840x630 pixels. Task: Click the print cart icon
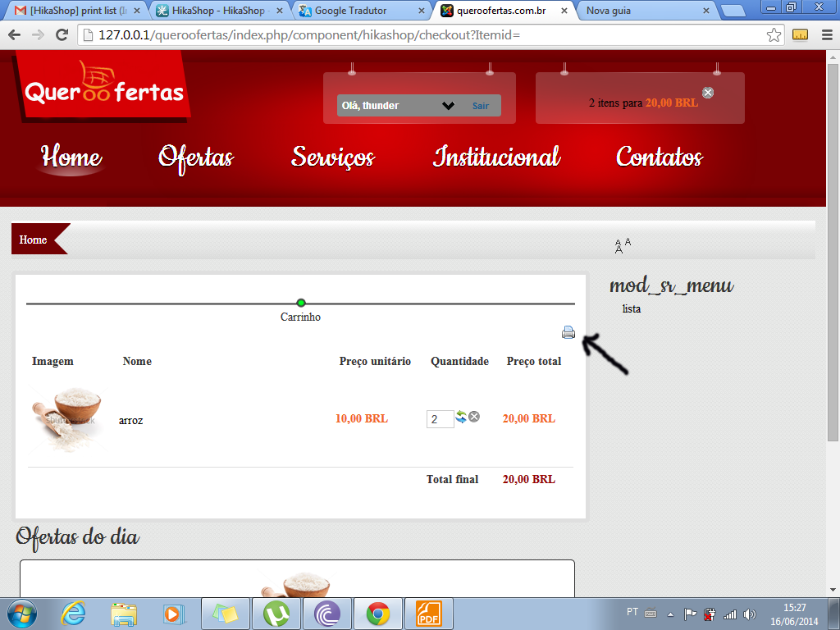coord(568,333)
